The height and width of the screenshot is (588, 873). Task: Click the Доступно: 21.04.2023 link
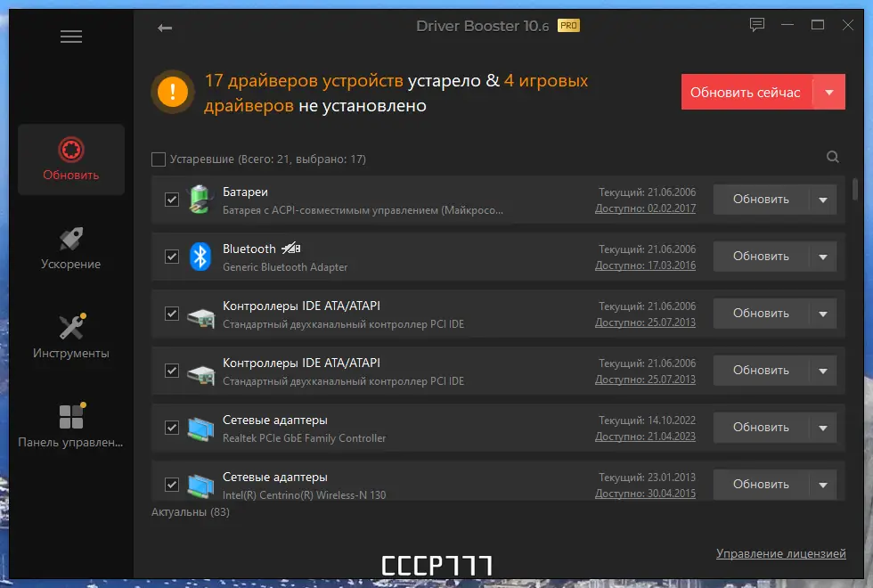click(x=645, y=437)
